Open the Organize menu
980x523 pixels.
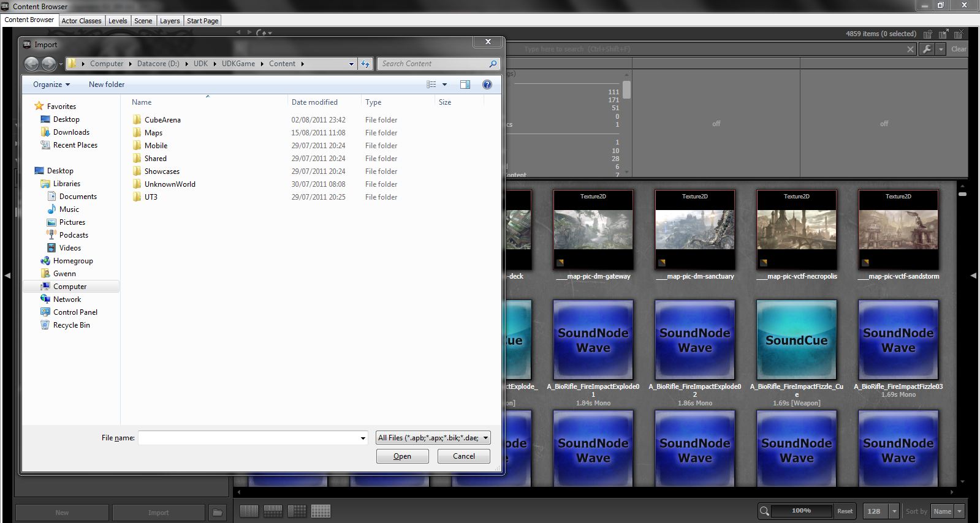point(51,85)
